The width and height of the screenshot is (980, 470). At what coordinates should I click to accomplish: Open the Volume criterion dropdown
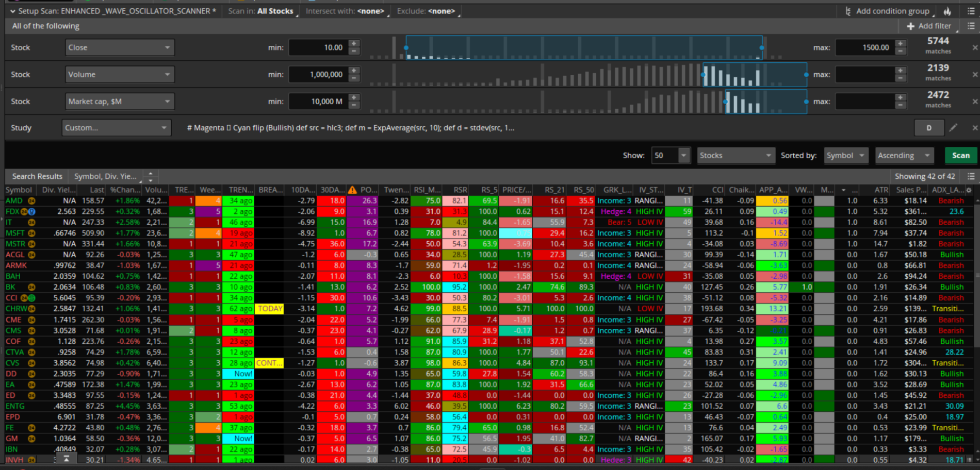click(120, 75)
